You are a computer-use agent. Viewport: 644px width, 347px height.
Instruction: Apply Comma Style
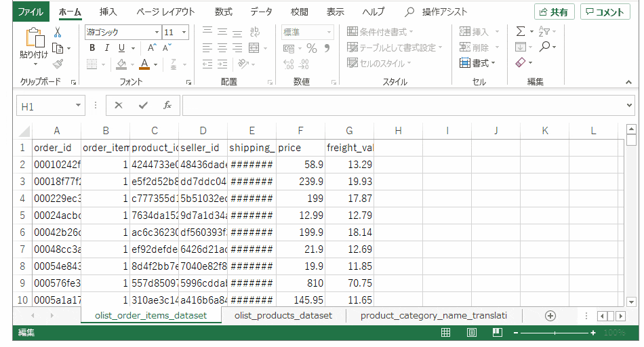click(x=327, y=48)
